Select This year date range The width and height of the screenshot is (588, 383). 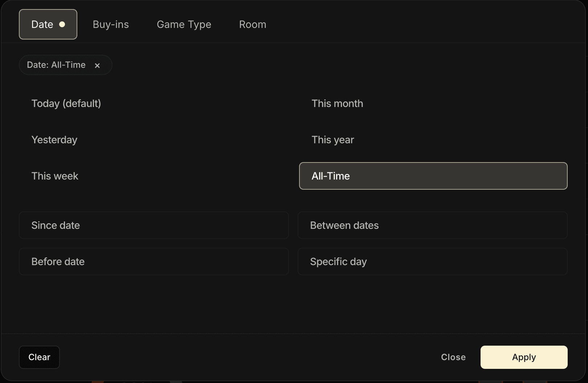click(x=332, y=140)
